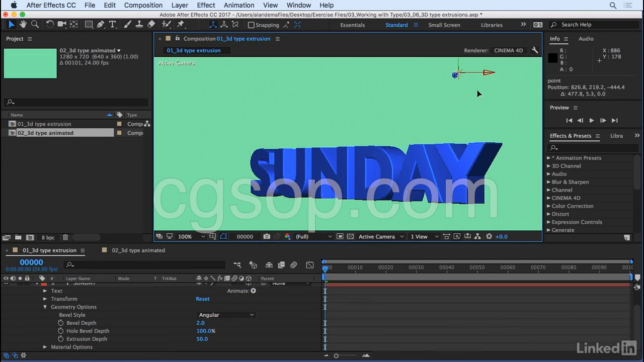Toggle the transparency grid in viewer
The width and height of the screenshot is (644, 362).
(351, 237)
